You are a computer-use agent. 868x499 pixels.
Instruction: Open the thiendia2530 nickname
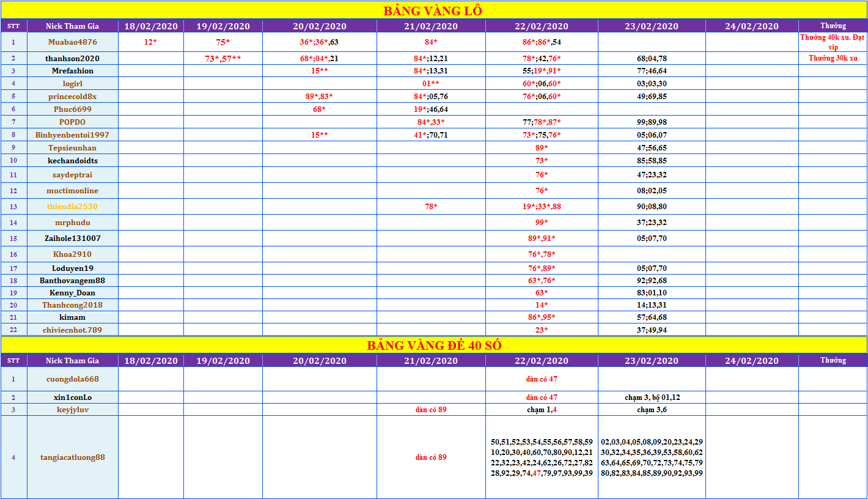pyautogui.click(x=73, y=207)
